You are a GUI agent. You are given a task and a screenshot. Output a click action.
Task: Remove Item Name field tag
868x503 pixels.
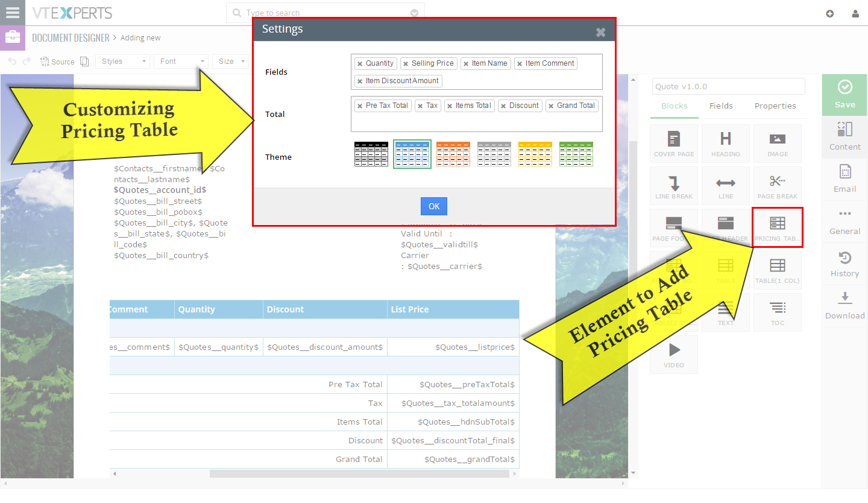(466, 63)
